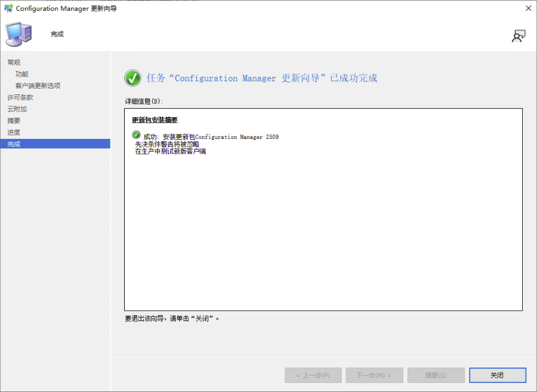Click the disabled 摘要(S) button
The width and height of the screenshot is (537, 392).
[x=436, y=376]
